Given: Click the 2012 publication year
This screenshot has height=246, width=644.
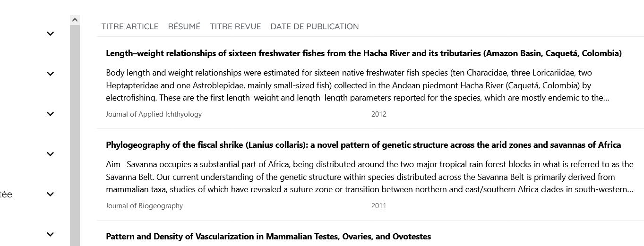Looking at the screenshot, I should point(379,114).
